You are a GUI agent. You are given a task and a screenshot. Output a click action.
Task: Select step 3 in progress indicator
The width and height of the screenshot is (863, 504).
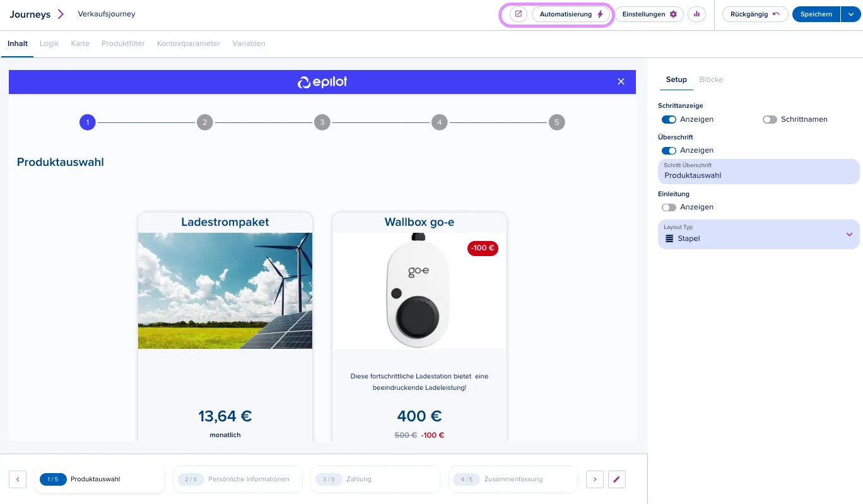click(x=322, y=122)
